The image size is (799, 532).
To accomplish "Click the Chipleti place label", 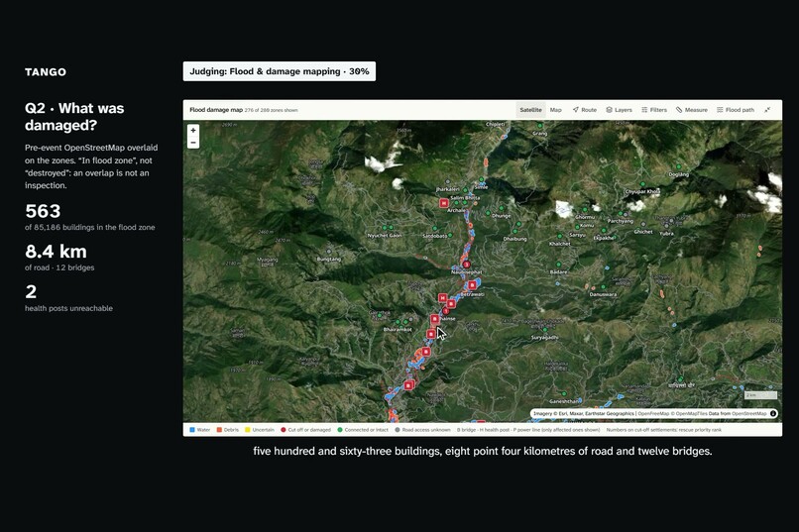I will coord(496,124).
